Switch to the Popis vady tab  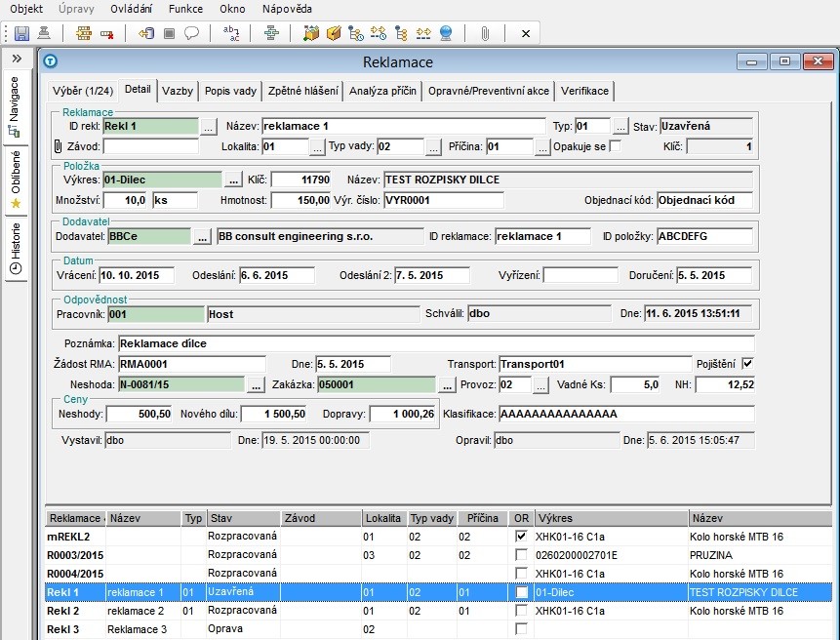pos(230,91)
